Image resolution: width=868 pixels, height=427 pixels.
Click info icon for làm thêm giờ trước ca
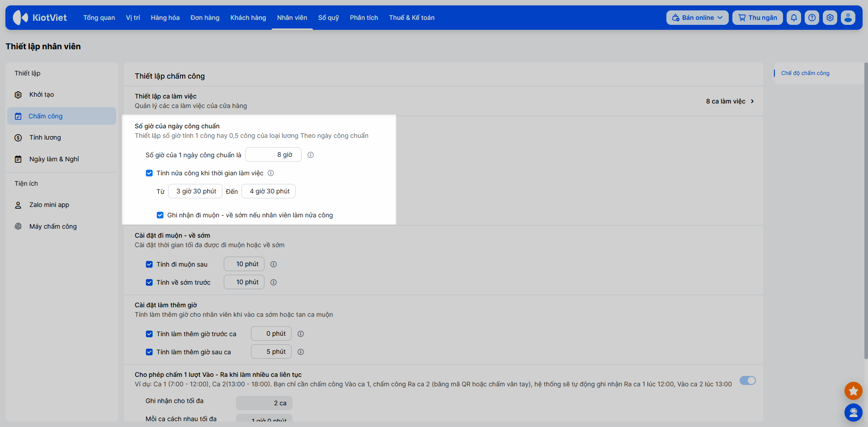(x=301, y=334)
